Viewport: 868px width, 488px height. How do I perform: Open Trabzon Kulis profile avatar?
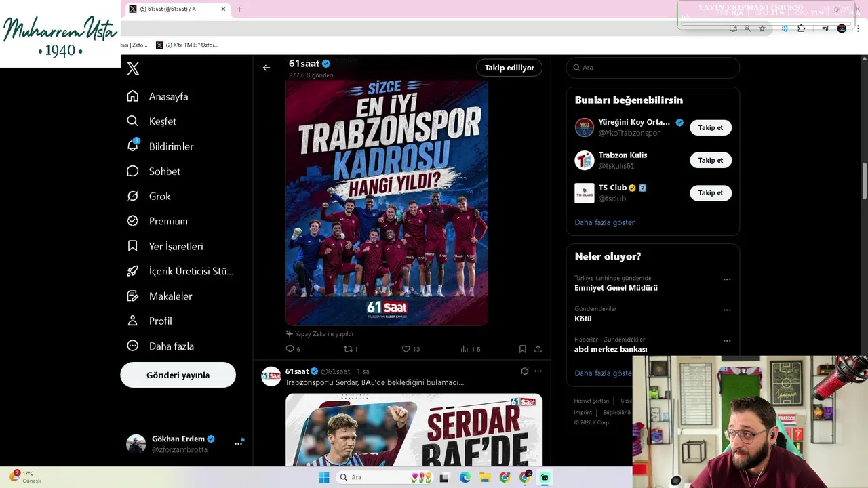[x=585, y=160]
